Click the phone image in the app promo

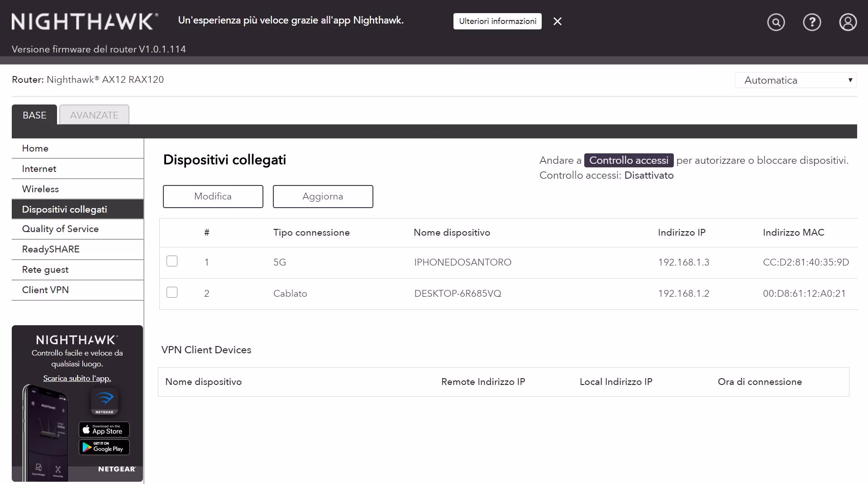tap(46, 432)
